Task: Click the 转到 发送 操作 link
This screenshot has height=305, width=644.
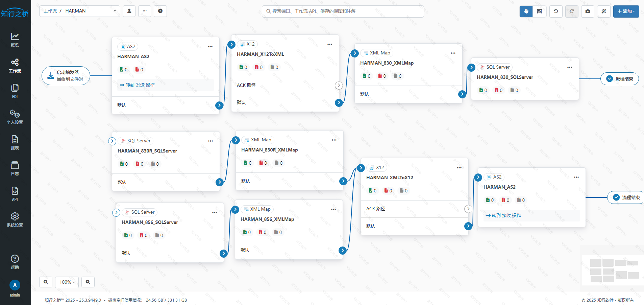Action: [137, 85]
